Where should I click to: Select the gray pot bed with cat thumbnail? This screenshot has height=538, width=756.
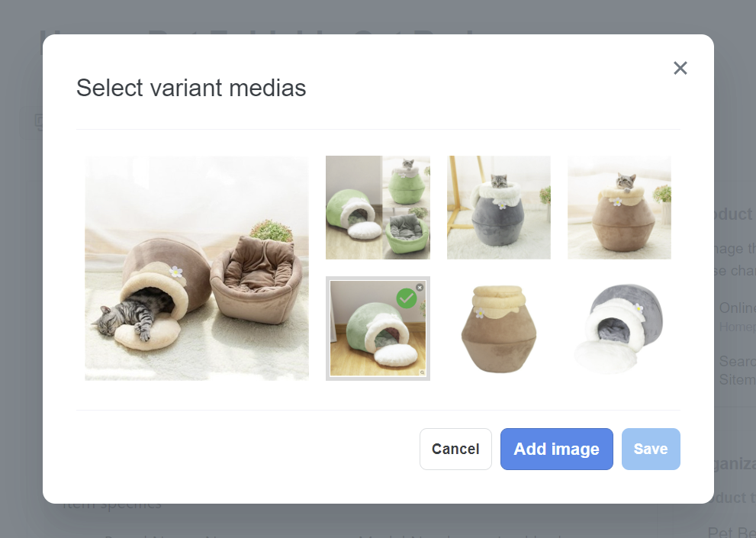(499, 208)
